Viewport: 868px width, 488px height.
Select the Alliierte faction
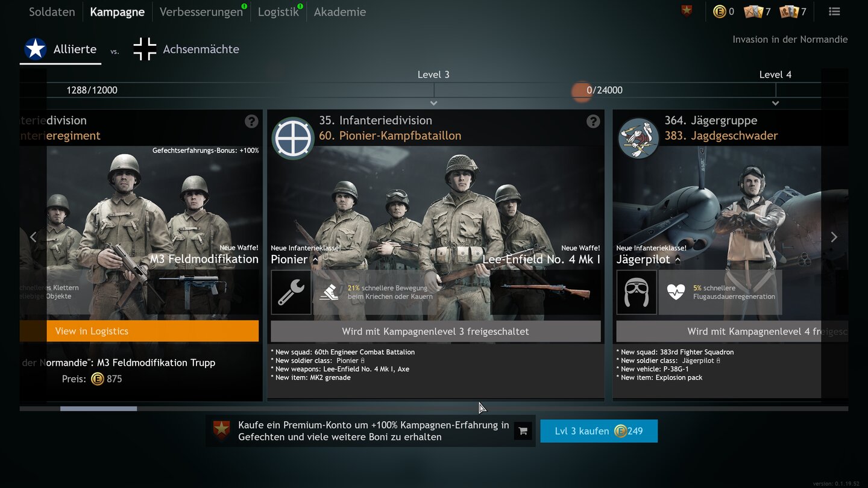pyautogui.click(x=60, y=49)
